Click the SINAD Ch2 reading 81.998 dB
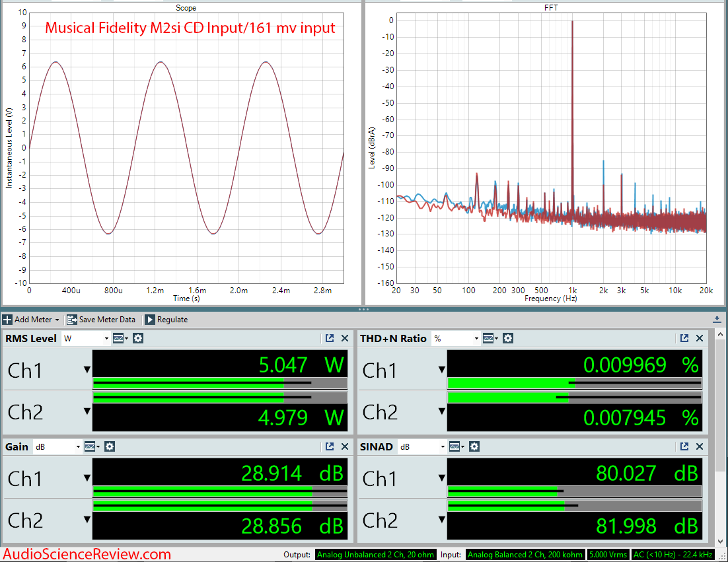Image resolution: width=728 pixels, height=562 pixels. [647, 526]
